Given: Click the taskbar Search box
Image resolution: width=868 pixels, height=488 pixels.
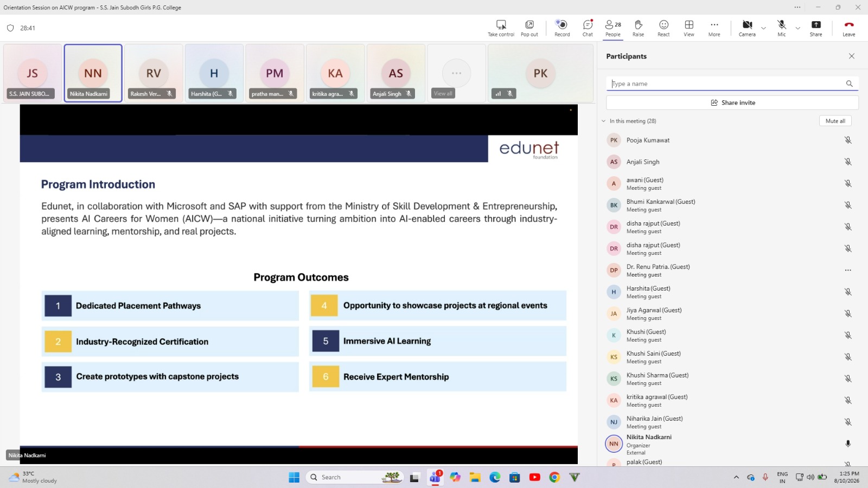Looking at the screenshot, I should (355, 477).
